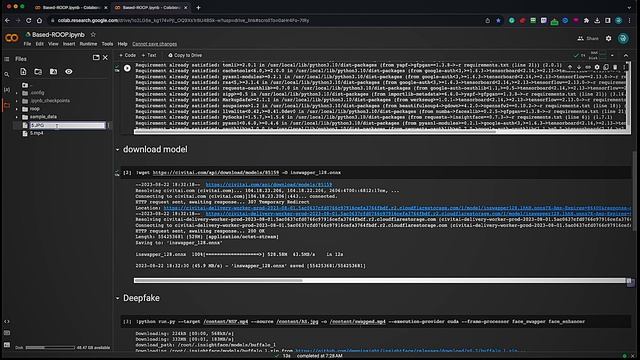Open the File menu

(x=27, y=44)
